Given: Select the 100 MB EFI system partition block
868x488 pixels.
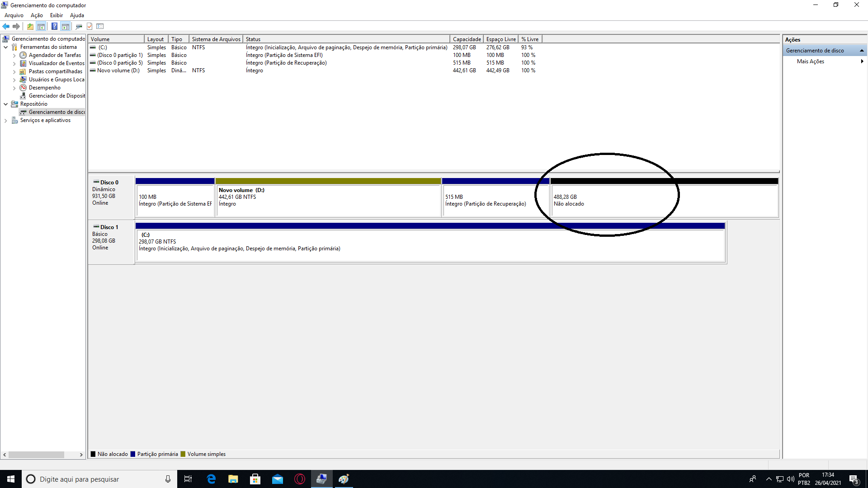Looking at the screenshot, I should click(x=175, y=197).
